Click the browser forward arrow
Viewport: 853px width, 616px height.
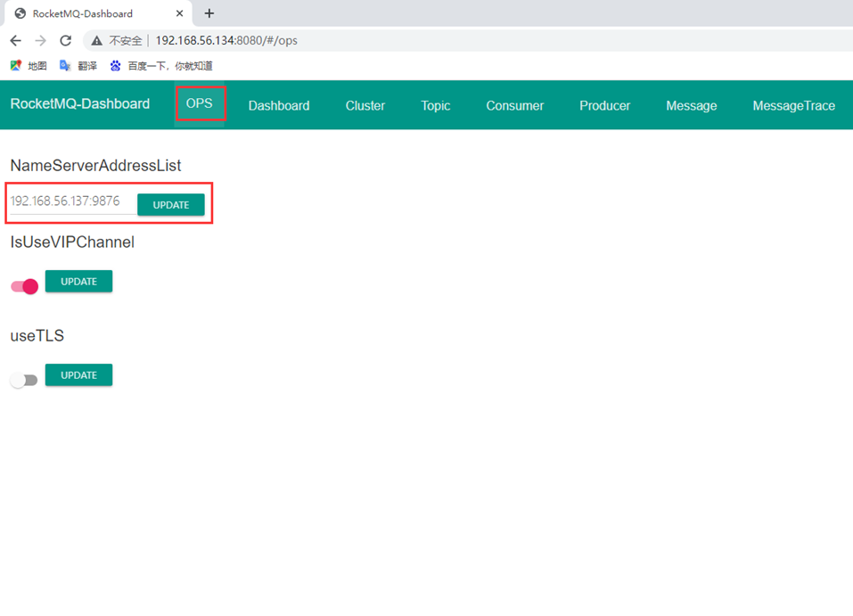pos(40,40)
